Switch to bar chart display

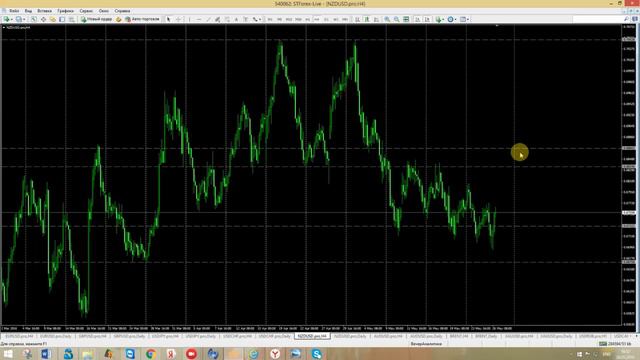click(x=358, y=19)
